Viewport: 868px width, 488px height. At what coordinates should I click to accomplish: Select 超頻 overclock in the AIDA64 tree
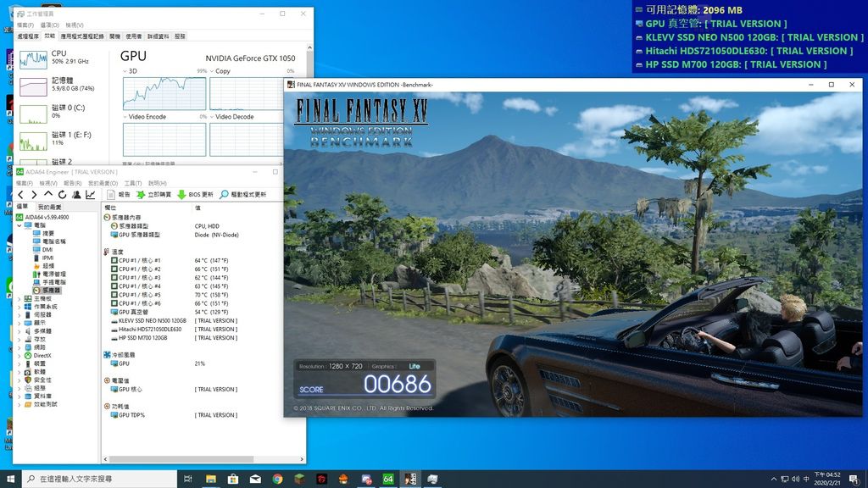[43, 266]
